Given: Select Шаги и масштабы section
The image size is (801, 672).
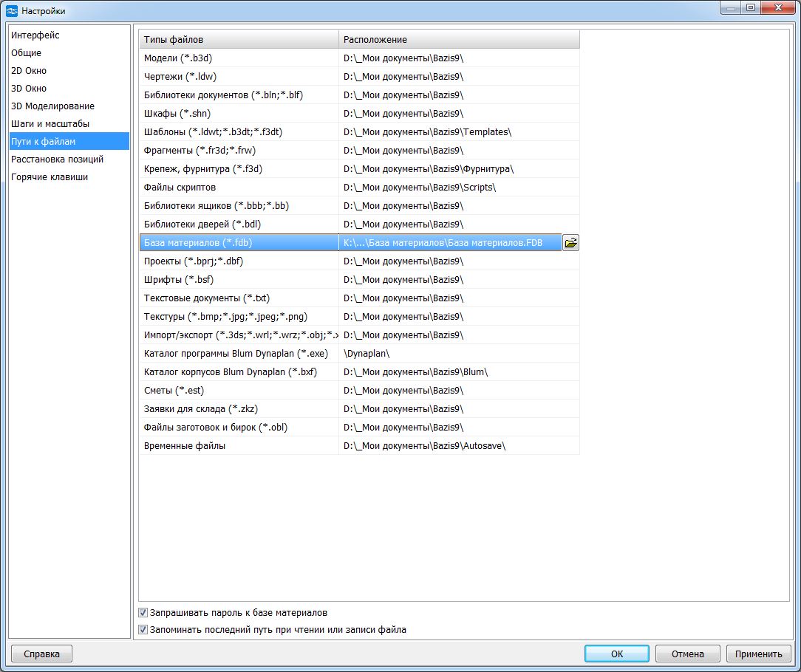Looking at the screenshot, I should [x=69, y=123].
